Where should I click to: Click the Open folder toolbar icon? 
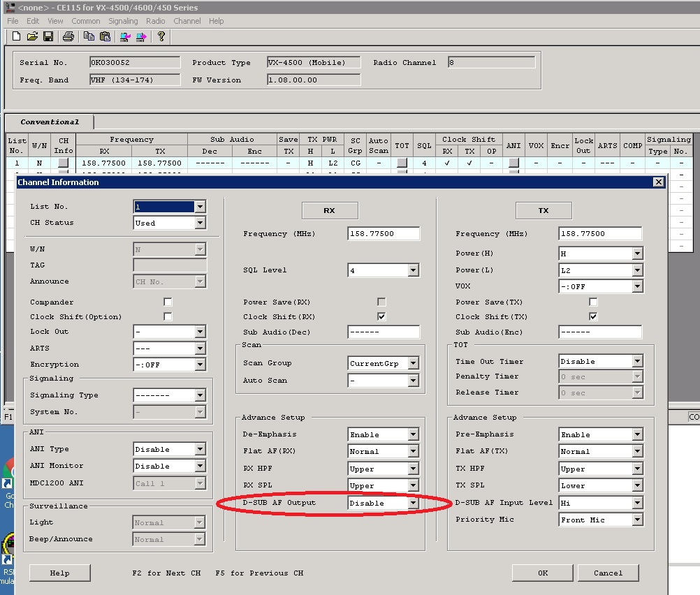(32, 36)
